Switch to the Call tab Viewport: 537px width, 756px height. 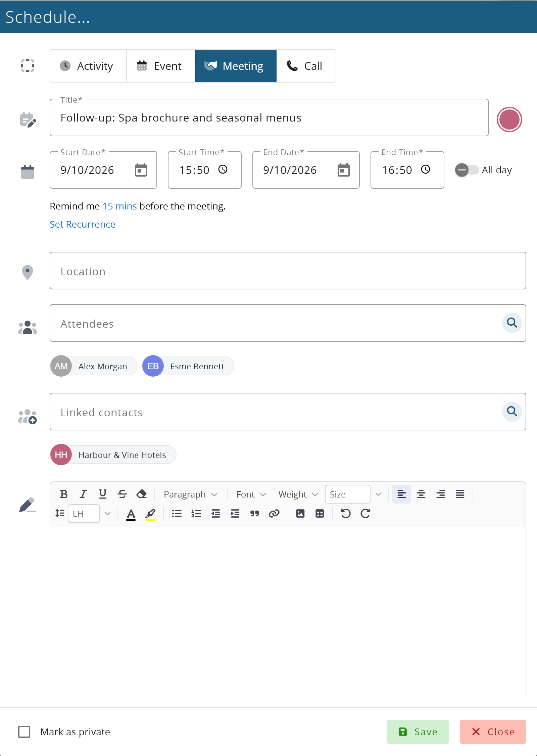tap(306, 66)
